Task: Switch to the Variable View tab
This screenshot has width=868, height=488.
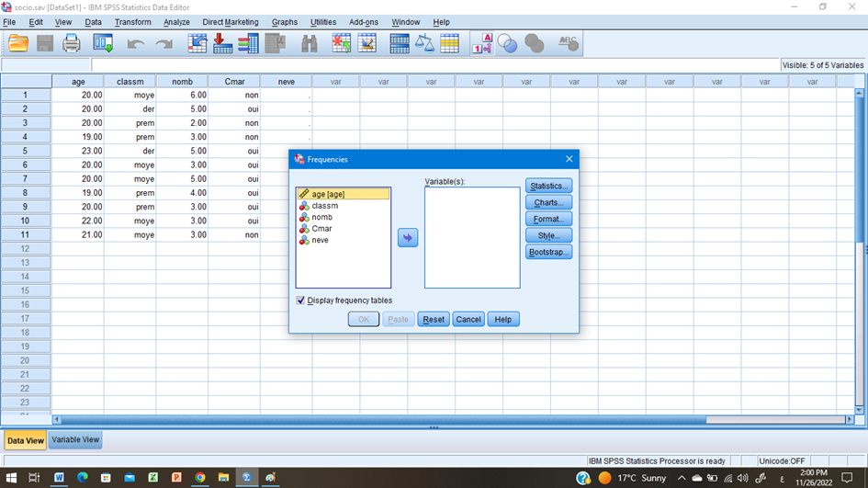Action: [x=75, y=440]
